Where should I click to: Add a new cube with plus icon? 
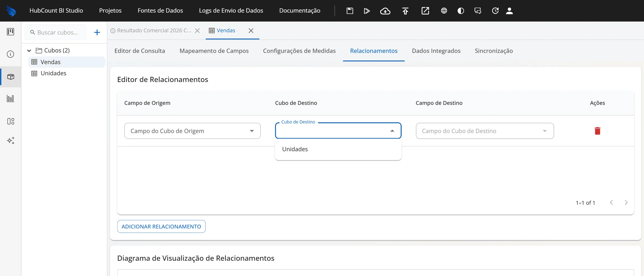97,33
